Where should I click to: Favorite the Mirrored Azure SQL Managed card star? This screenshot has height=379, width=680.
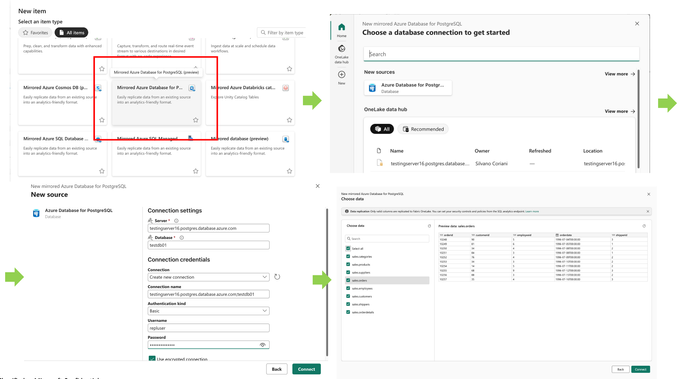(x=196, y=171)
